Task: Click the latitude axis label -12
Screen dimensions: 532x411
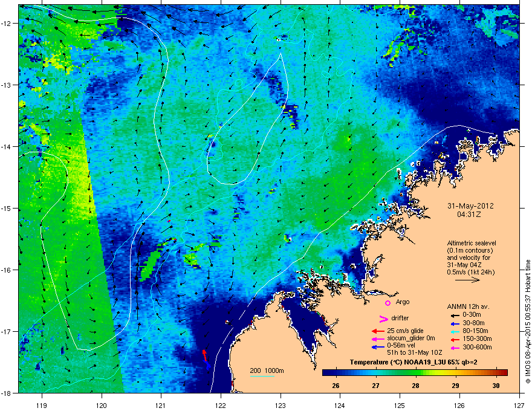Action: (x=7, y=24)
